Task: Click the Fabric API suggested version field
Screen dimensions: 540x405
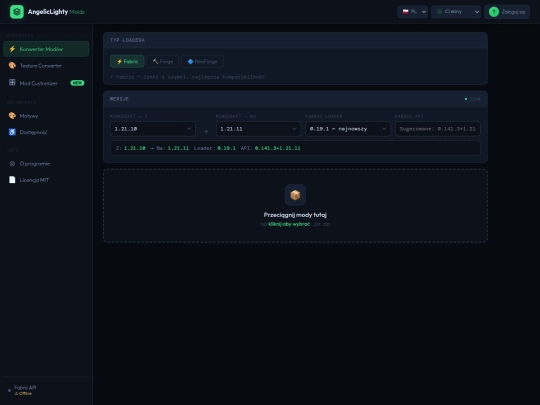Action: coord(438,129)
